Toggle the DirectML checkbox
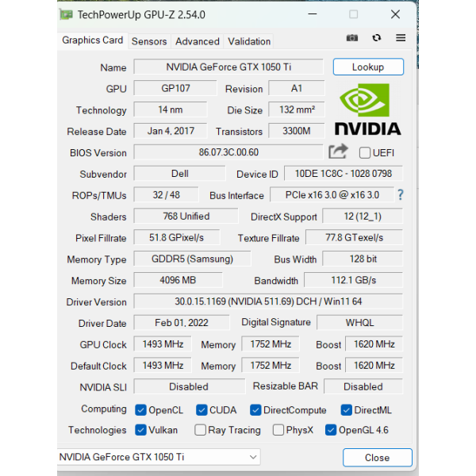This screenshot has height=476, width=476. (346, 410)
